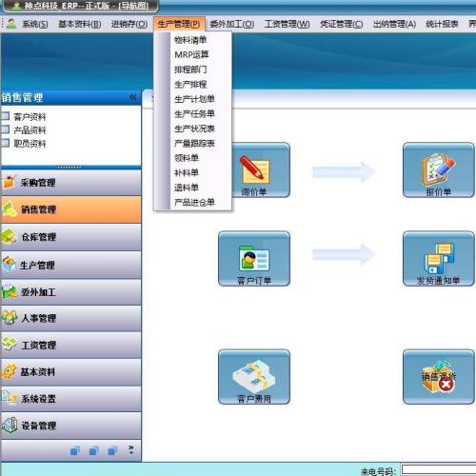This screenshot has width=476, height=476.
Task: Click the 来电号码 input field
Action: pyautogui.click(x=438, y=469)
